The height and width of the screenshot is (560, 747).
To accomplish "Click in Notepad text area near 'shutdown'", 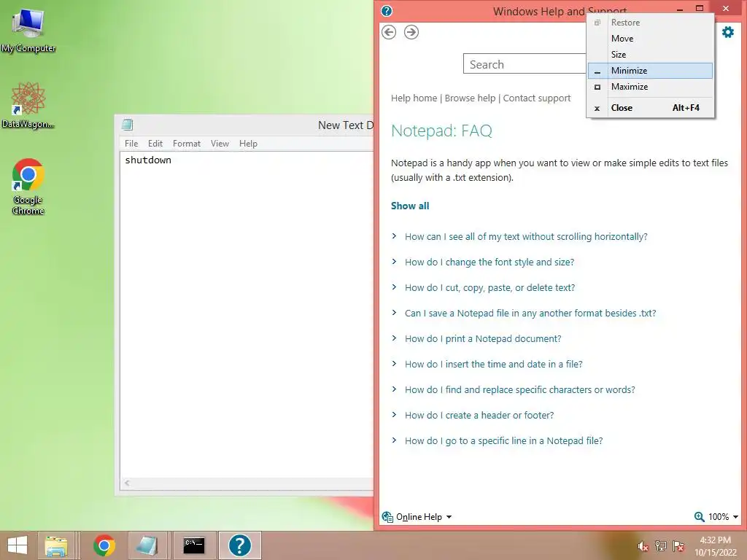I will pyautogui.click(x=147, y=160).
